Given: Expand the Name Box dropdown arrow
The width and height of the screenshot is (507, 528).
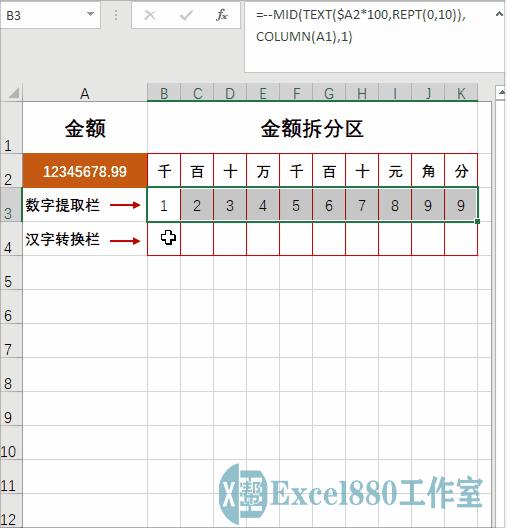Looking at the screenshot, I should point(90,14).
